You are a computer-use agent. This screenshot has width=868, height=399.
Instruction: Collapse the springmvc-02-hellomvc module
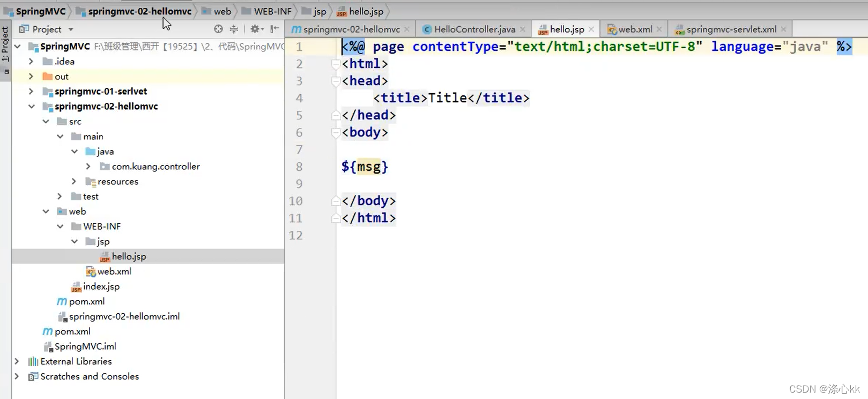coord(32,107)
